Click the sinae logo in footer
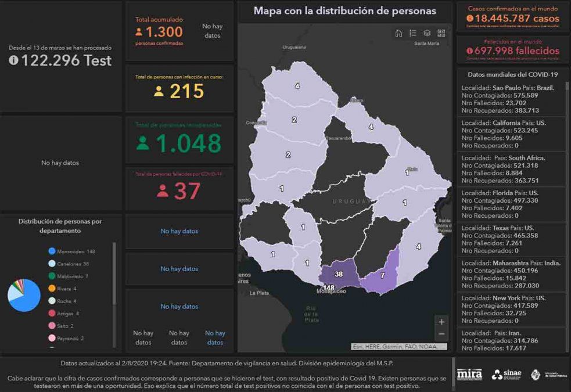 (507, 375)
